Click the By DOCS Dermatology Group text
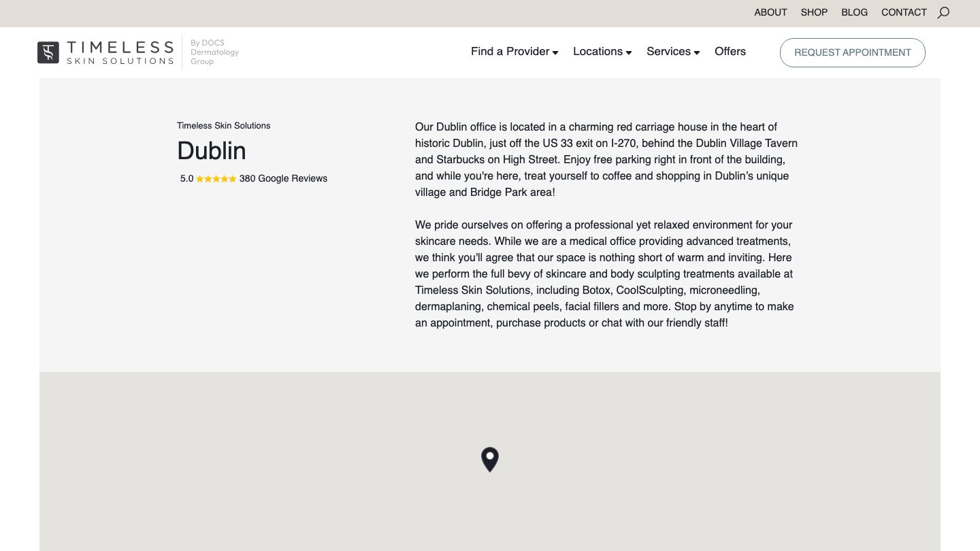The image size is (980, 551). pos(214,52)
